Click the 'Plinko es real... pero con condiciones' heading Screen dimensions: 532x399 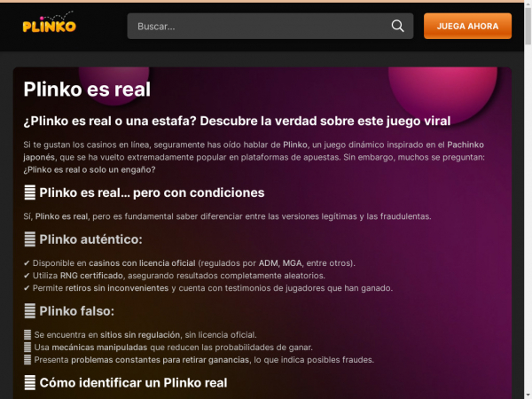pos(145,192)
